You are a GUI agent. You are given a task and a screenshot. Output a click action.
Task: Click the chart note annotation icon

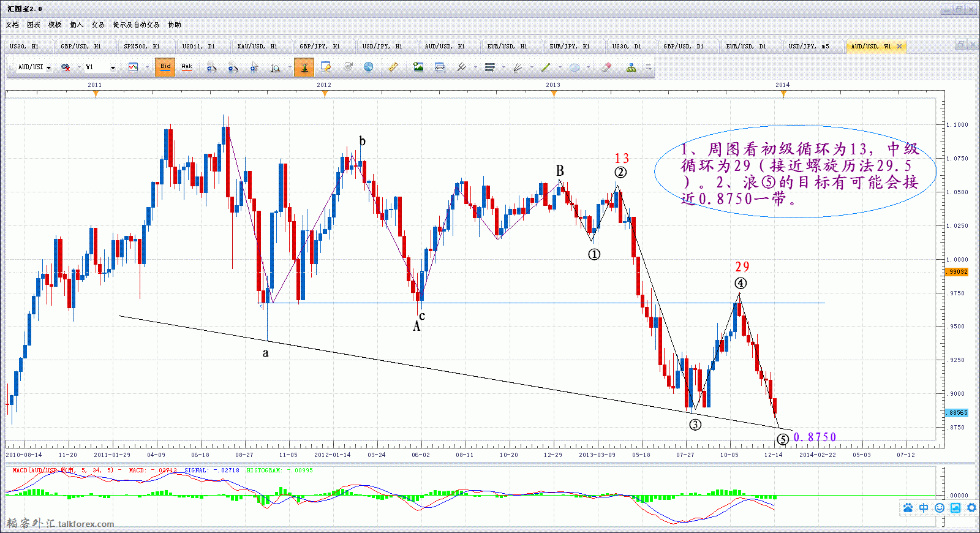tap(326, 67)
